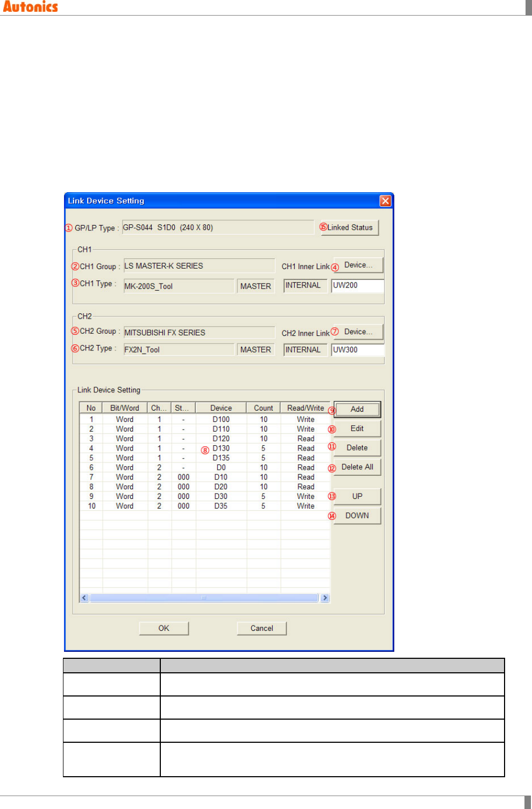Select the row with device D100
This screenshot has height=809, width=532.
pyautogui.click(x=204, y=419)
